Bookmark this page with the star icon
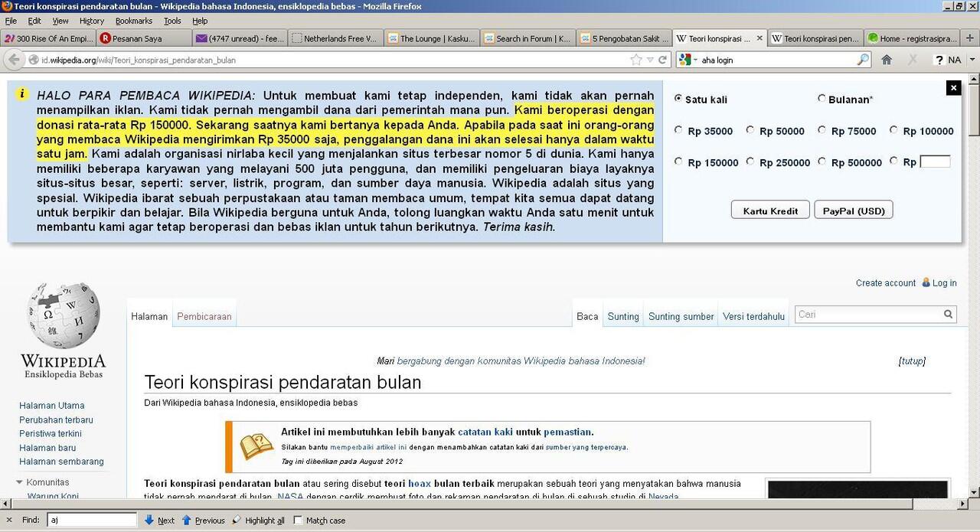The height and width of the screenshot is (532, 980). (636, 60)
